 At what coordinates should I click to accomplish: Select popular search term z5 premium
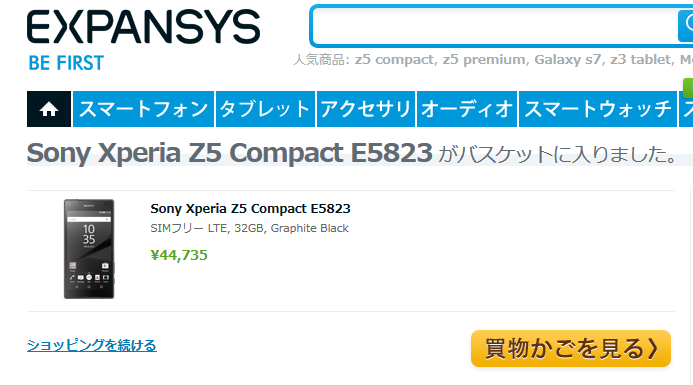[x=485, y=59]
